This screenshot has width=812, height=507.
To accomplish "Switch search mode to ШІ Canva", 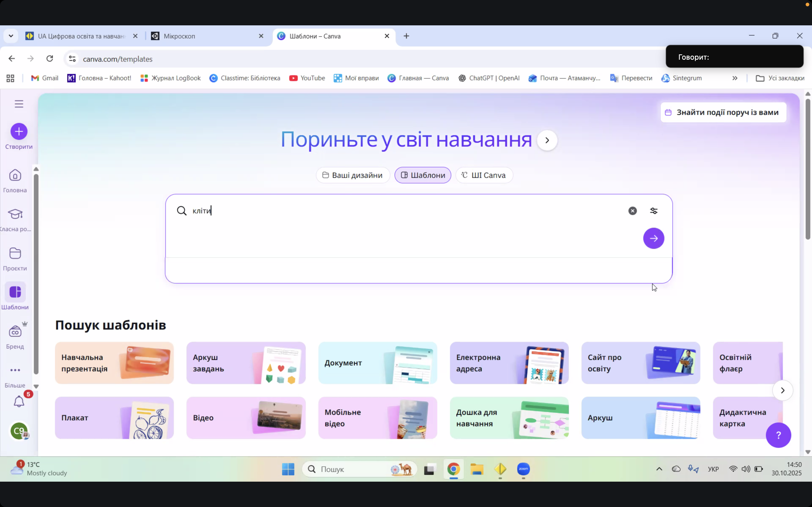I will (x=484, y=175).
